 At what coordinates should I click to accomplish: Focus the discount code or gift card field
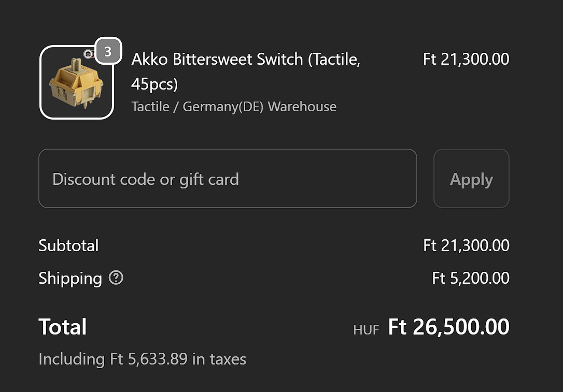(228, 179)
